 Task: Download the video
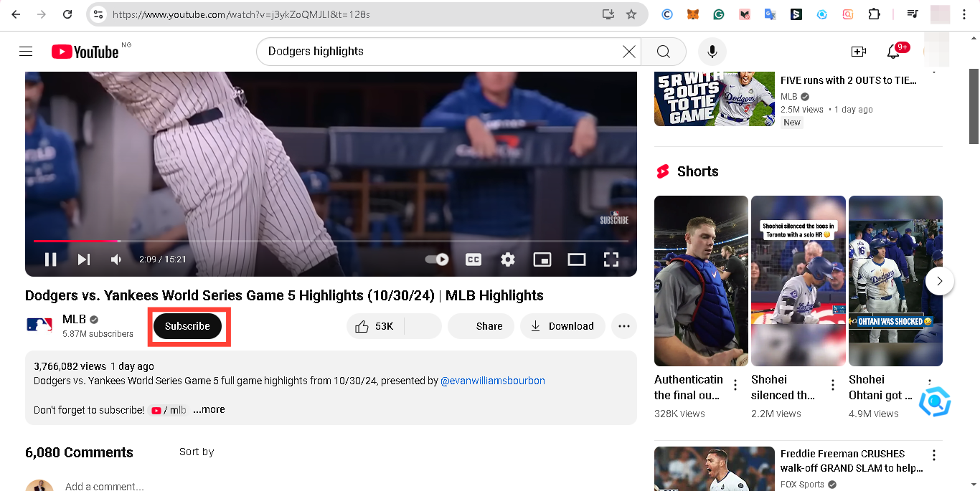pos(562,326)
